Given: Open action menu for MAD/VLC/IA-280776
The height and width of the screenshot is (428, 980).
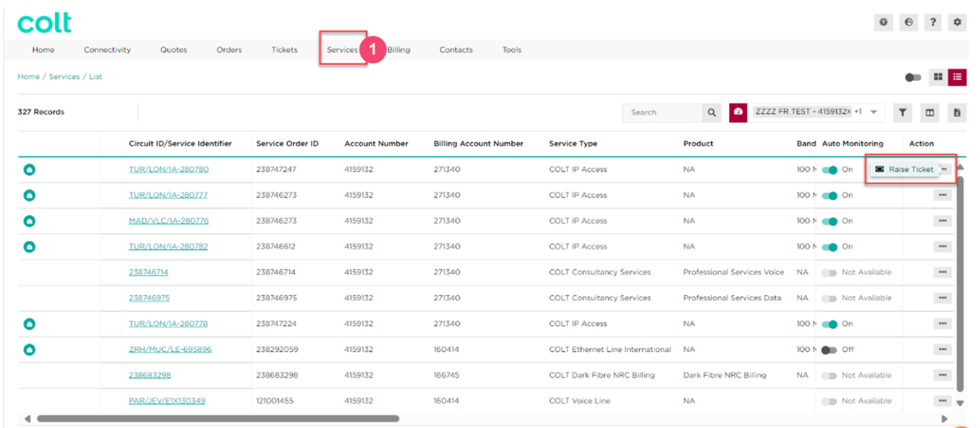Looking at the screenshot, I should point(942,221).
